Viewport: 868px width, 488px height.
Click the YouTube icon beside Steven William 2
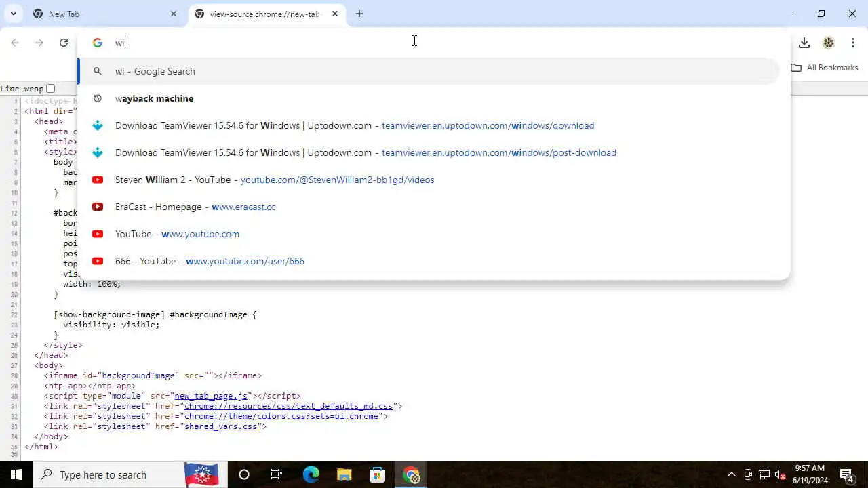pos(98,180)
